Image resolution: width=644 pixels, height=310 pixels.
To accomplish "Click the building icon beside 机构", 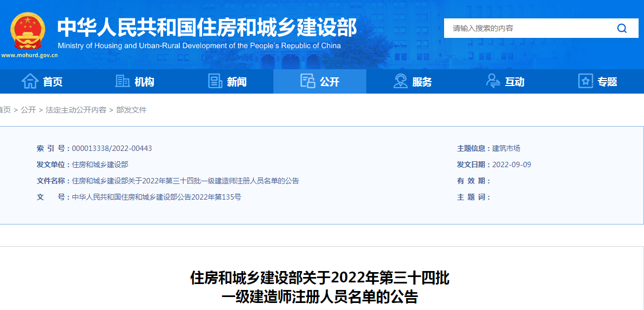I will [x=123, y=81].
